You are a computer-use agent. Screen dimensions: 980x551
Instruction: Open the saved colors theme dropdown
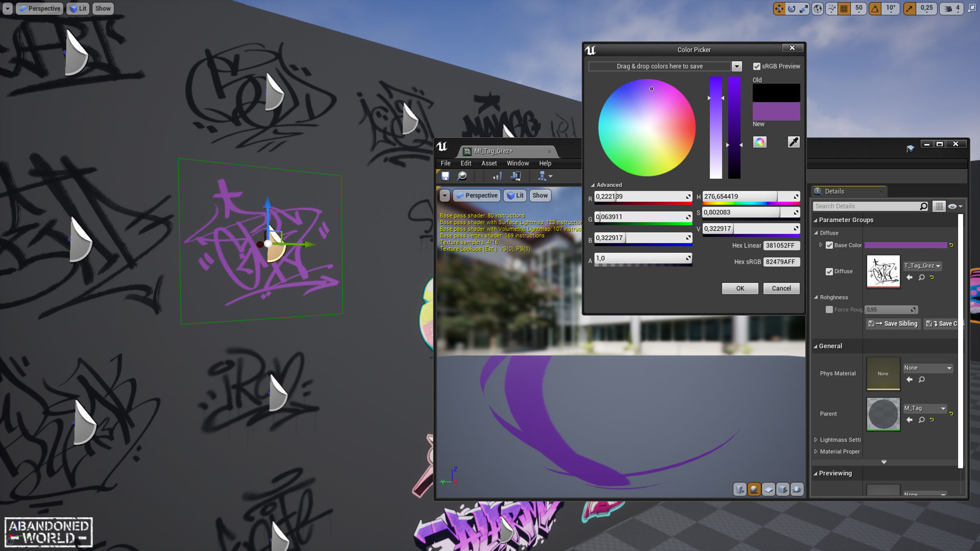(736, 66)
